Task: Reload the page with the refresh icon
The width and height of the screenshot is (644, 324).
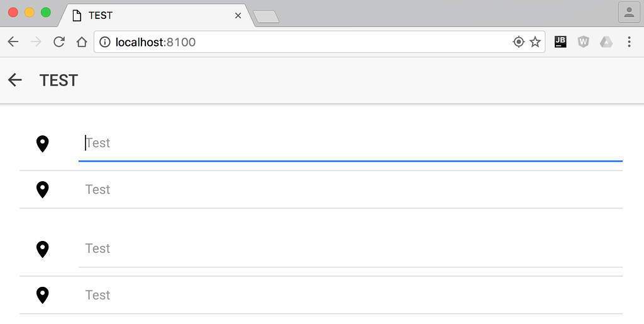Action: click(59, 42)
